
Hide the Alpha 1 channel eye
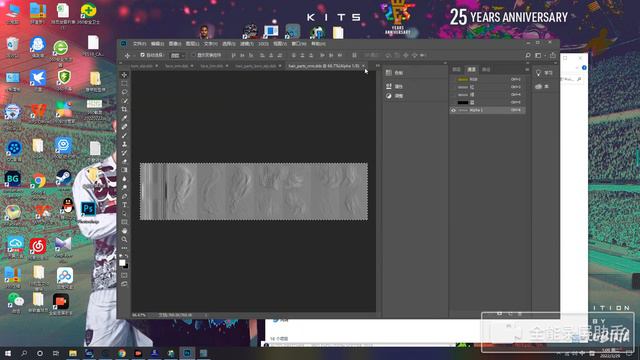click(x=453, y=110)
